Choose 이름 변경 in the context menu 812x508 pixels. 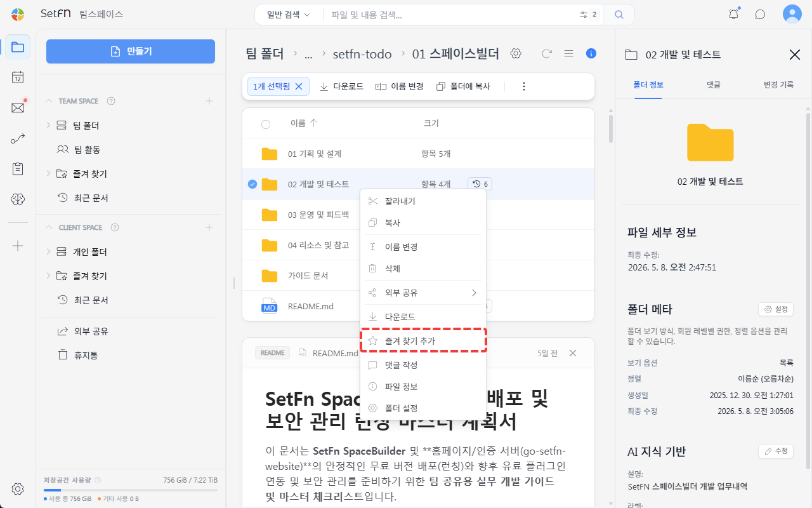pos(423,247)
